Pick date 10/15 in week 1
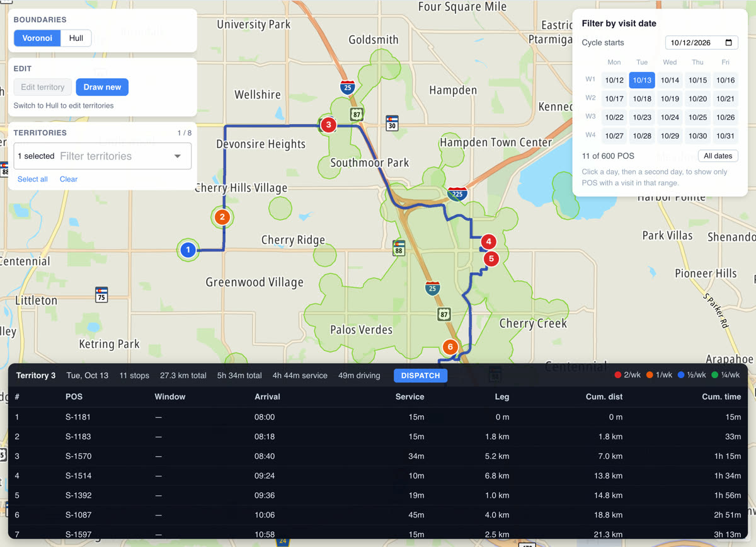Viewport: 756px width, 547px height. (697, 80)
